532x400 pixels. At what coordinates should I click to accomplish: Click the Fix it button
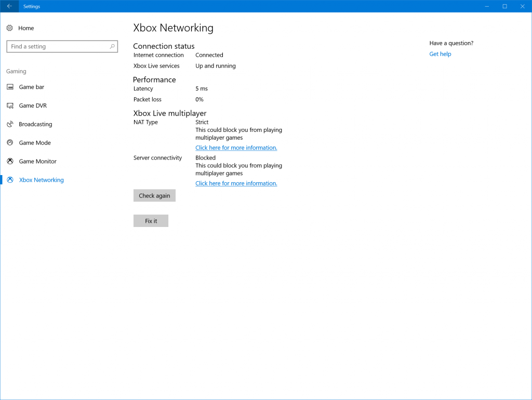(x=151, y=221)
